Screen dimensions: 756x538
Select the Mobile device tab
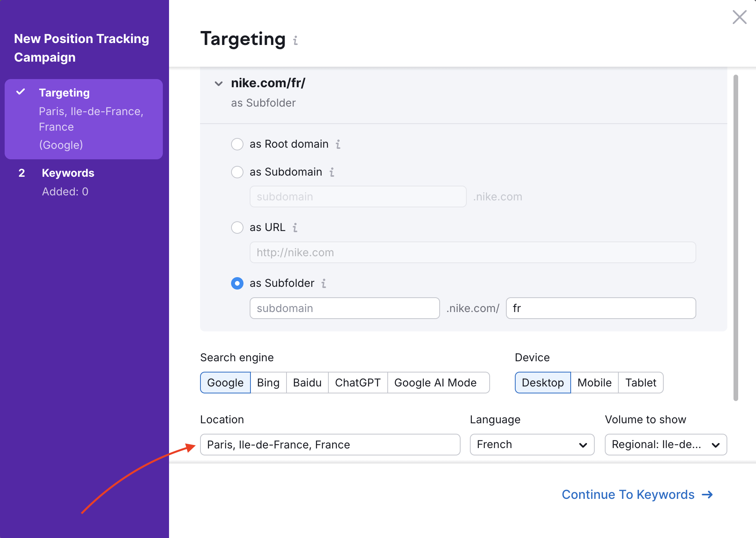(x=594, y=383)
